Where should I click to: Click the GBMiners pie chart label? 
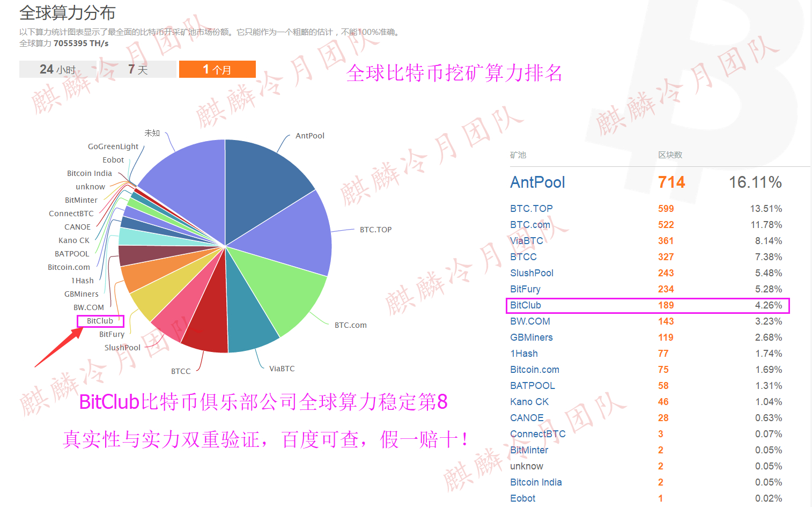coord(82,294)
